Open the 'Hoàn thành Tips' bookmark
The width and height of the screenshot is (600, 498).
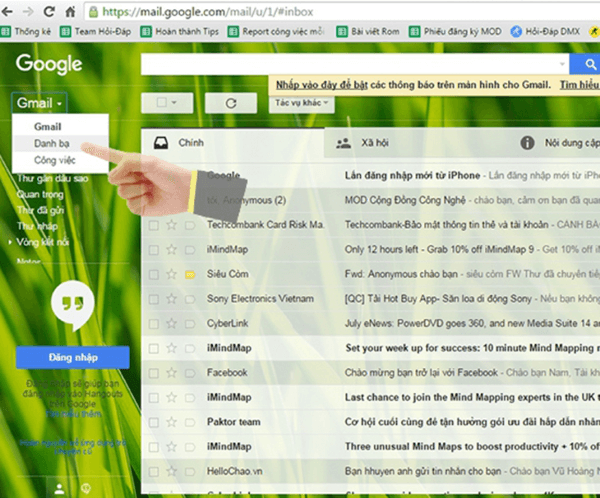(180, 31)
